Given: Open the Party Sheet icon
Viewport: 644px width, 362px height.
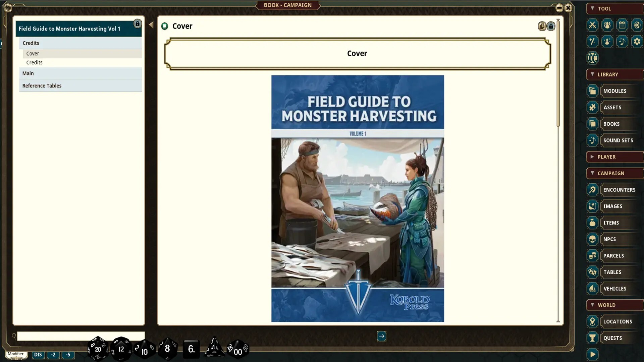Looking at the screenshot, I should [x=607, y=25].
